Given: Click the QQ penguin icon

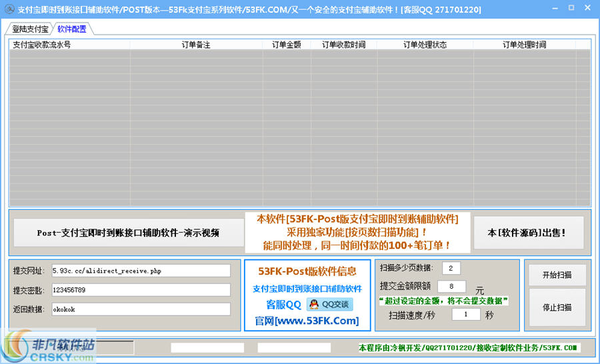Looking at the screenshot, I should (314, 304).
